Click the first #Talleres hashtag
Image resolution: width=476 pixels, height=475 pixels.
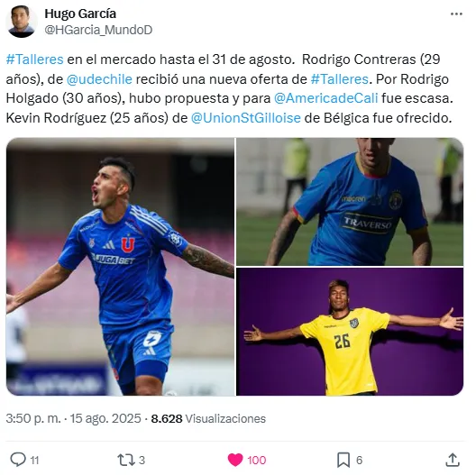[x=35, y=59]
